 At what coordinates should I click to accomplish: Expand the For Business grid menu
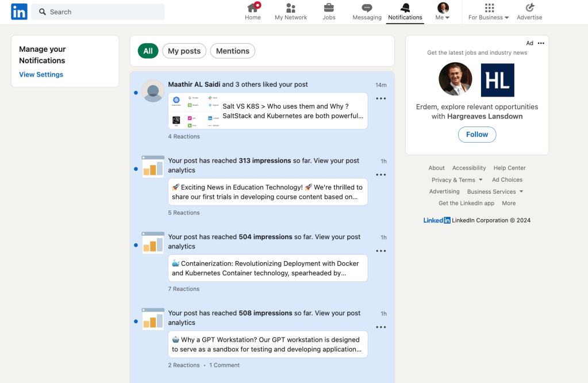tap(489, 12)
